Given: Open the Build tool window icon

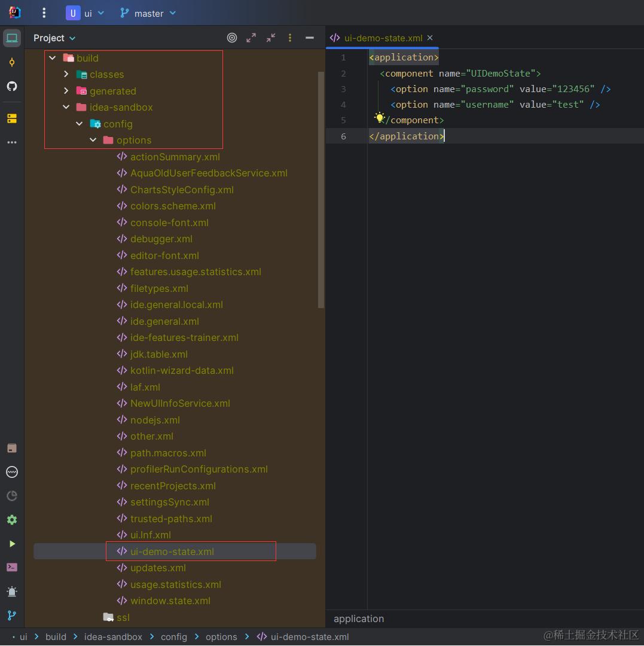Looking at the screenshot, I should 12,448.
